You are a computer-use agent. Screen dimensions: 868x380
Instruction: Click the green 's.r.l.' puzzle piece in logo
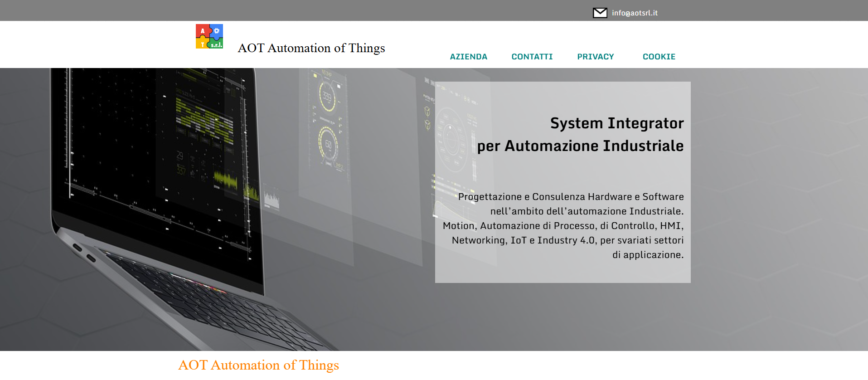(x=216, y=44)
